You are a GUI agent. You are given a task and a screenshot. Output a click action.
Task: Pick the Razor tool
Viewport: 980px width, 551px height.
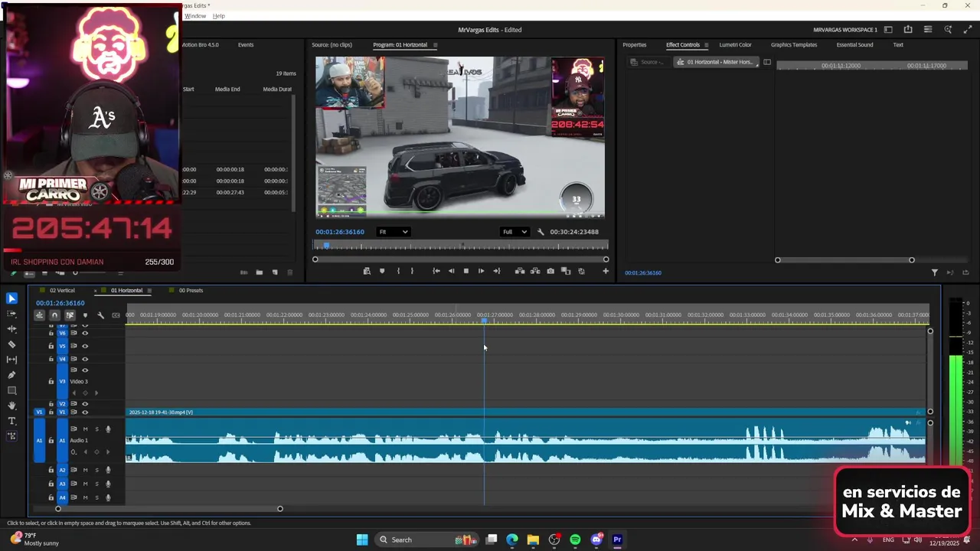click(x=11, y=344)
